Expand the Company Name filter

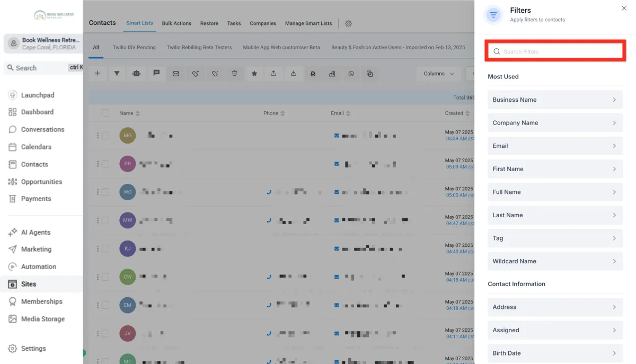point(555,123)
